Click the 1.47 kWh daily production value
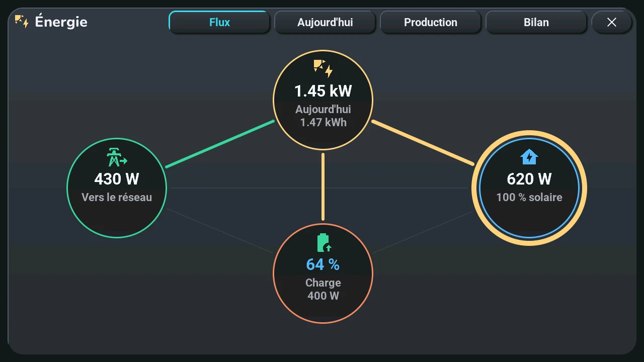 point(323,122)
